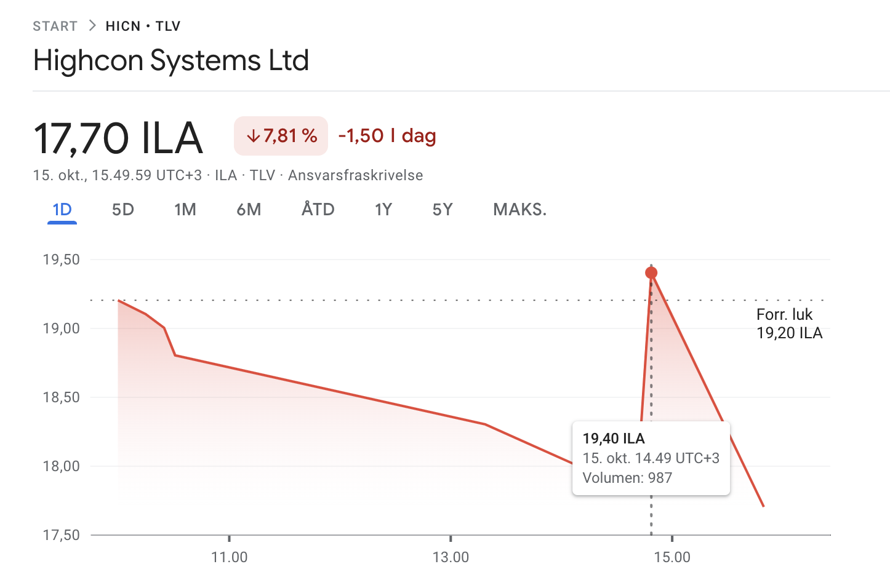This screenshot has height=588, width=890.
Task: Switch to the ÅTD range tab
Action: [x=318, y=210]
